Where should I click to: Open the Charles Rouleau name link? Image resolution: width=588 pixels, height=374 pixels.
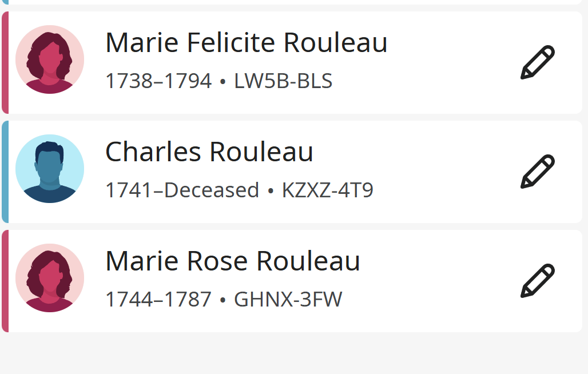[x=209, y=152]
